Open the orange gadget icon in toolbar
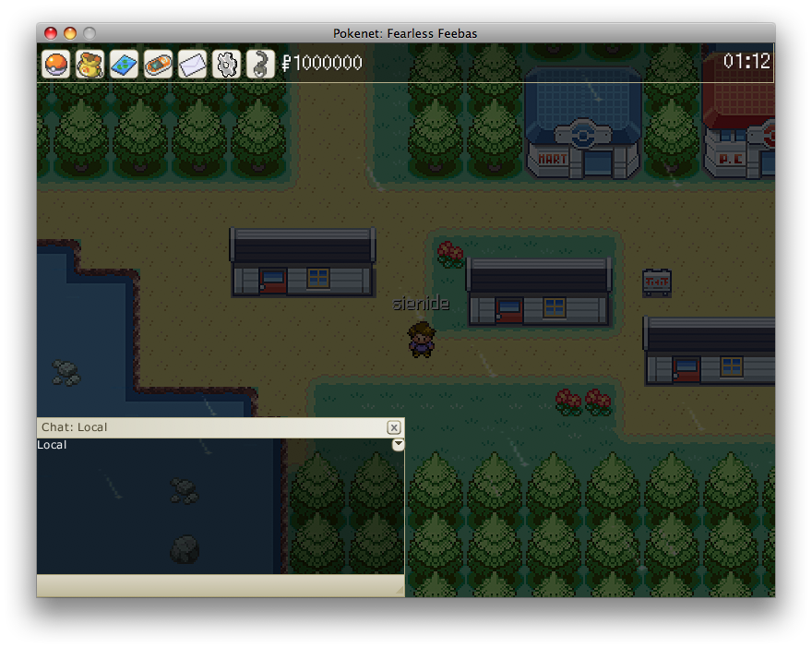 (x=158, y=65)
